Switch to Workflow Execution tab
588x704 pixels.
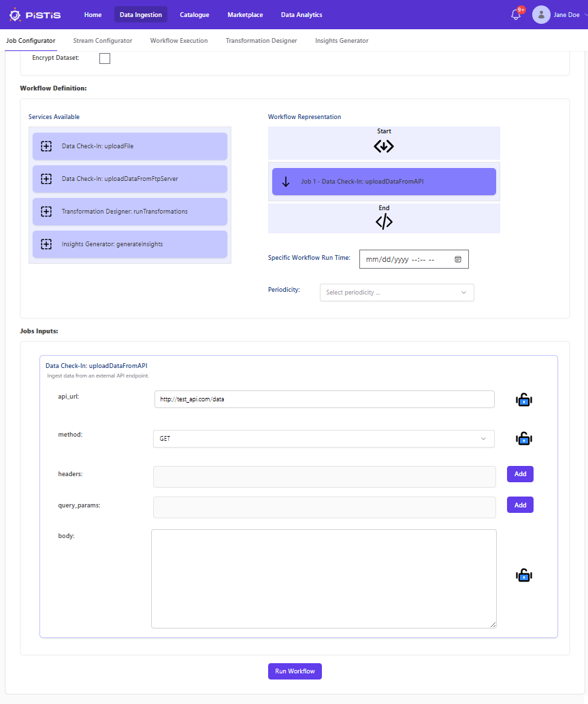point(179,40)
